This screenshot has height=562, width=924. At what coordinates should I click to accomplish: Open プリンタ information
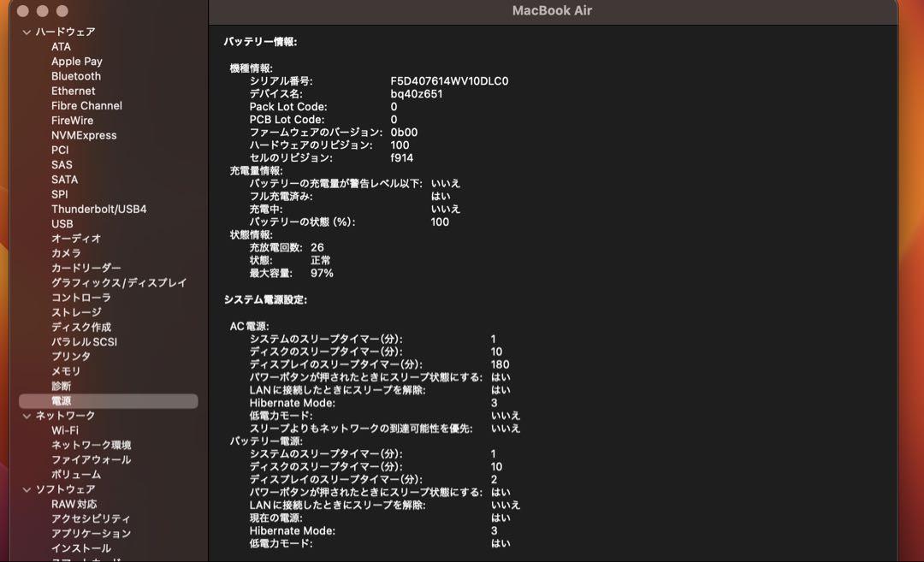point(71,357)
